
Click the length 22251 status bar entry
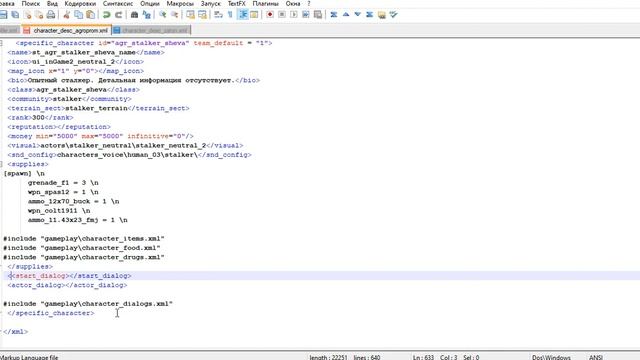[x=328, y=357]
